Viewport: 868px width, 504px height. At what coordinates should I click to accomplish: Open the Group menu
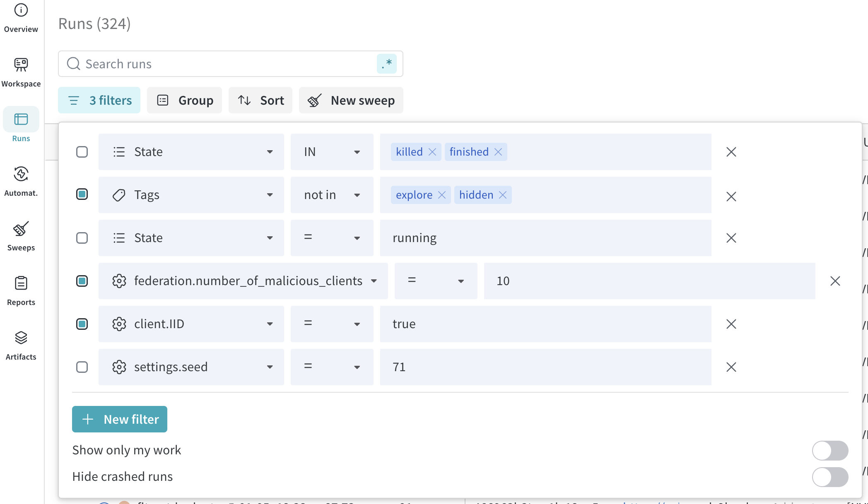coord(185,100)
